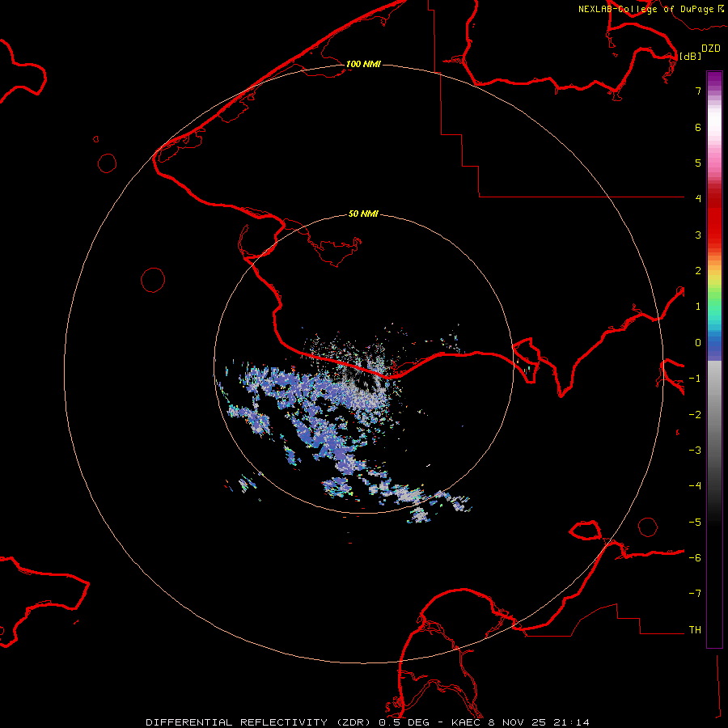
Task: Click the 2 value on color scale
Action: [698, 271]
